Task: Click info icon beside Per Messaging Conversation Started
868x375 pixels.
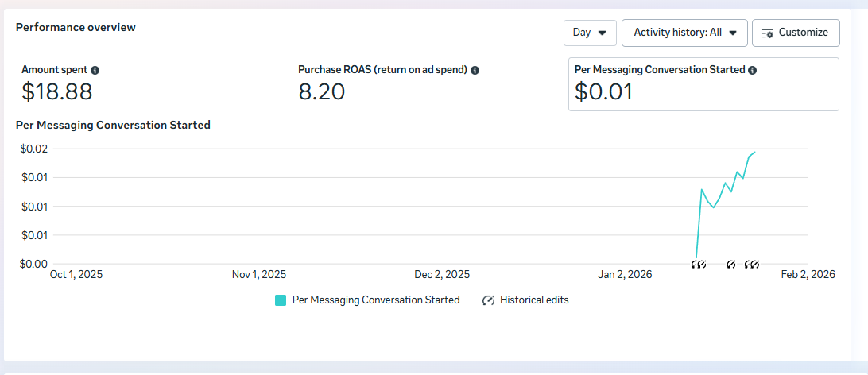Action: point(752,70)
